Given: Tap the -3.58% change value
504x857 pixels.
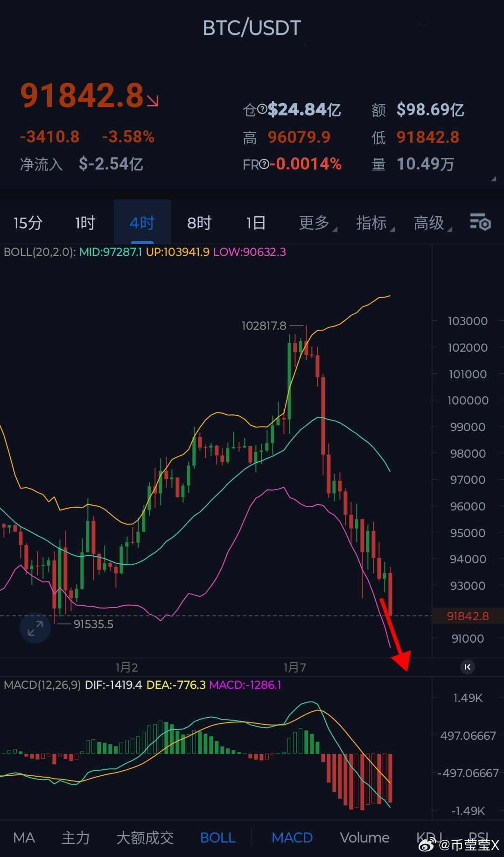Looking at the screenshot, I should 128,137.
